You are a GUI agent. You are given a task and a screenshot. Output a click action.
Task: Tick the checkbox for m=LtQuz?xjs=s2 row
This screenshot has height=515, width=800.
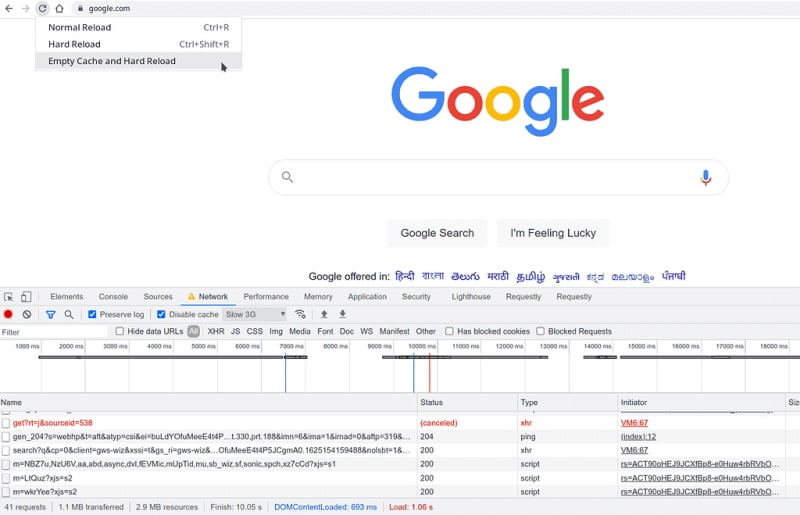6,478
